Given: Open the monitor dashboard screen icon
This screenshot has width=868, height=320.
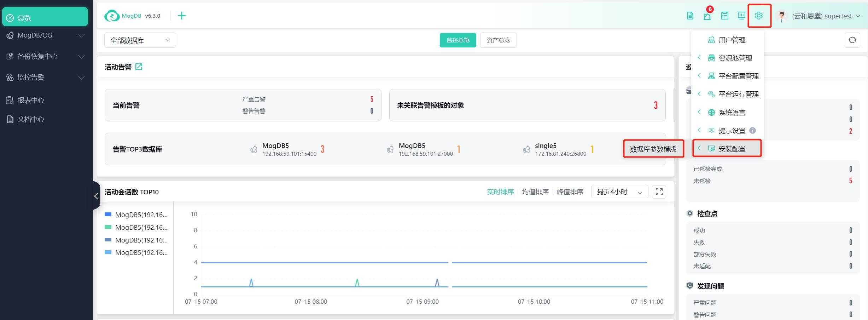Looking at the screenshot, I should pos(741,16).
